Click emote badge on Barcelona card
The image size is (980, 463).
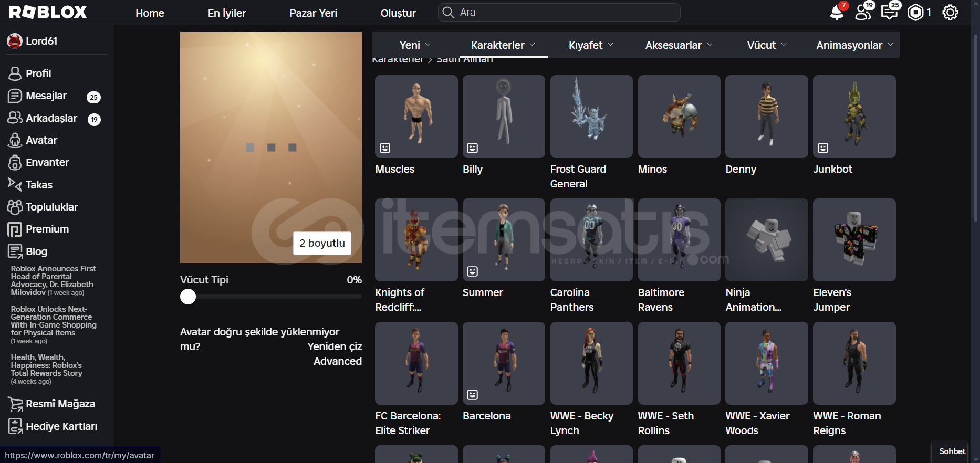473,395
